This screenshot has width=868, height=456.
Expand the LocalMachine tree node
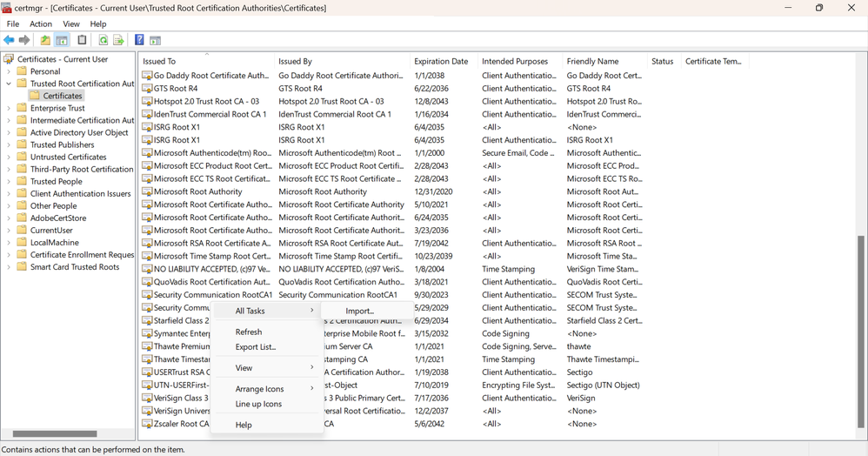(9, 242)
